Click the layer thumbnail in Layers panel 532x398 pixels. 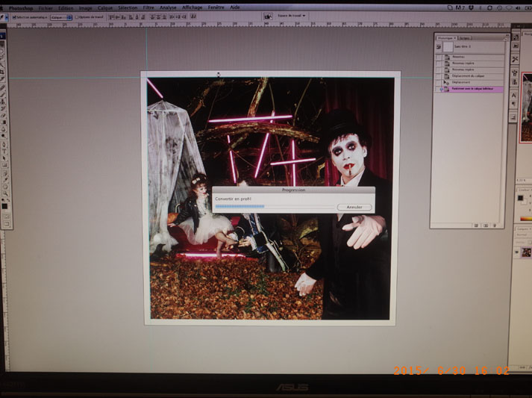click(x=527, y=252)
